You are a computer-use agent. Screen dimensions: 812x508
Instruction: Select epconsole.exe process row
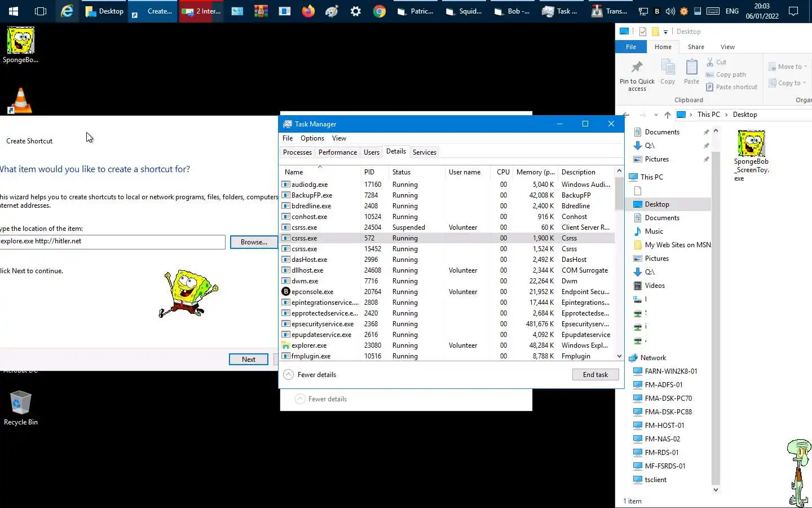(447, 292)
